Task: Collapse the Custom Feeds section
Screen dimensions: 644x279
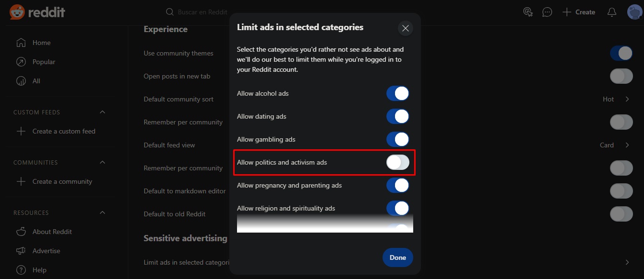Action: pos(102,112)
